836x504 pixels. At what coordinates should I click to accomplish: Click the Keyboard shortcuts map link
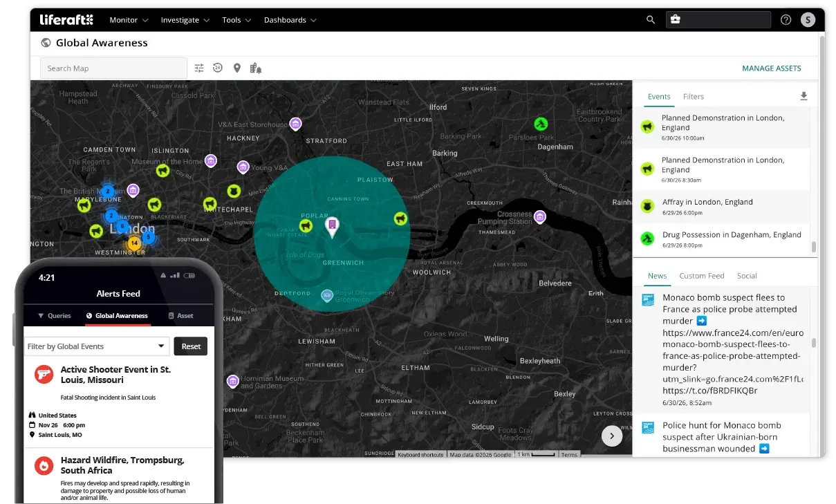pyautogui.click(x=420, y=454)
